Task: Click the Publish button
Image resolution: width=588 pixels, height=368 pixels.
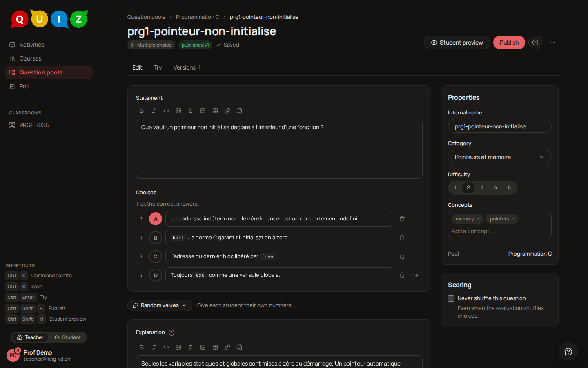Action: pos(509,43)
